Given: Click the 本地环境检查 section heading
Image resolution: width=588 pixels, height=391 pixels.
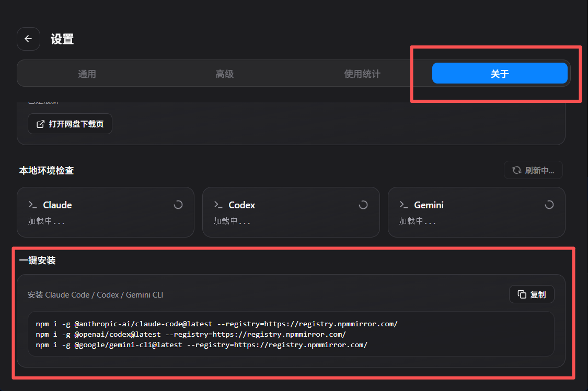Looking at the screenshot, I should [x=47, y=170].
